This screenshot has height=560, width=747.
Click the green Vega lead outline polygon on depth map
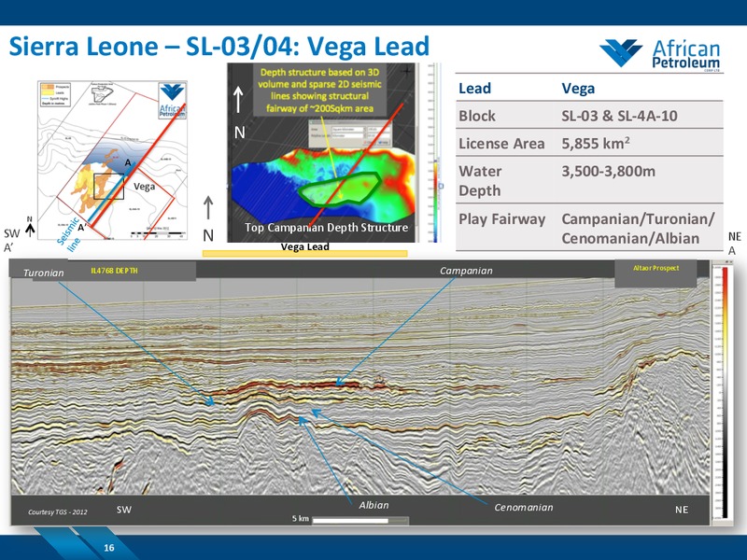tap(340, 189)
